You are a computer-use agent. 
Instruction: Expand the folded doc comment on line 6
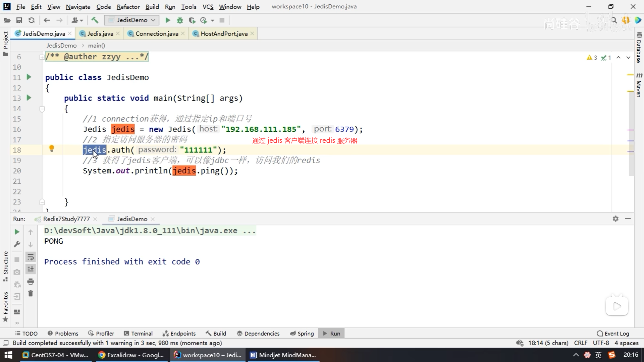[42, 57]
